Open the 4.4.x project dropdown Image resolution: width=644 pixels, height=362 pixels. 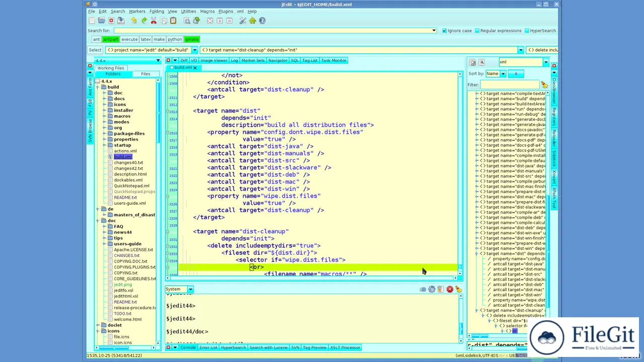coord(158,61)
